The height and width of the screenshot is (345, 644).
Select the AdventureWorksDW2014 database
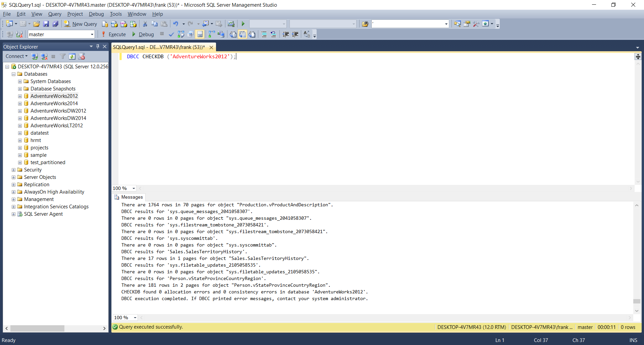[x=58, y=118]
